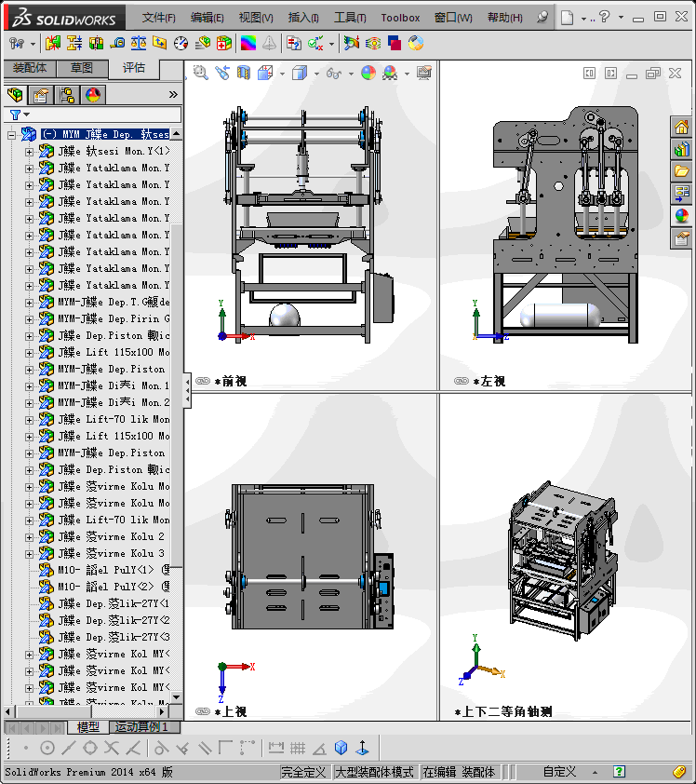The height and width of the screenshot is (784, 696).
Task: Open the Apply Scene dropdown arrow
Action: pyautogui.click(x=407, y=74)
